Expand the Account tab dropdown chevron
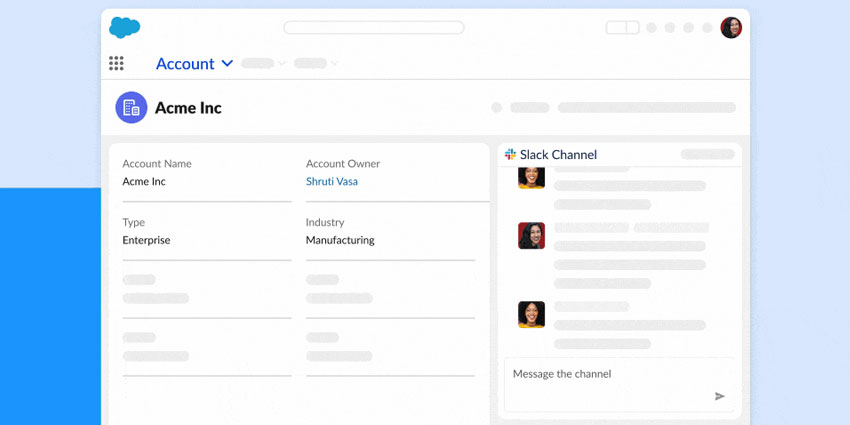Screen dimensions: 850x425 tap(228, 63)
